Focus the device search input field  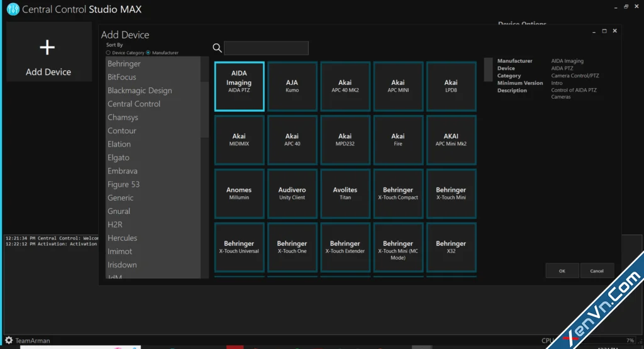coord(266,48)
